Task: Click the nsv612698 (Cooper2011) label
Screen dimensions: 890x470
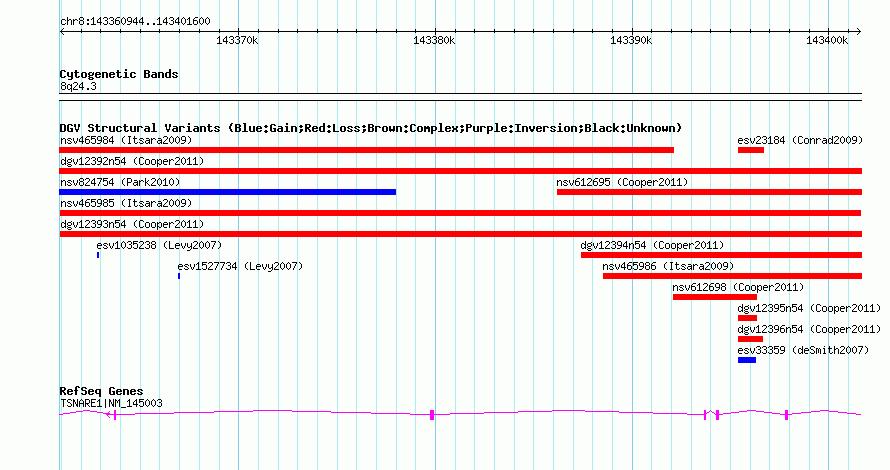Action: point(738,287)
